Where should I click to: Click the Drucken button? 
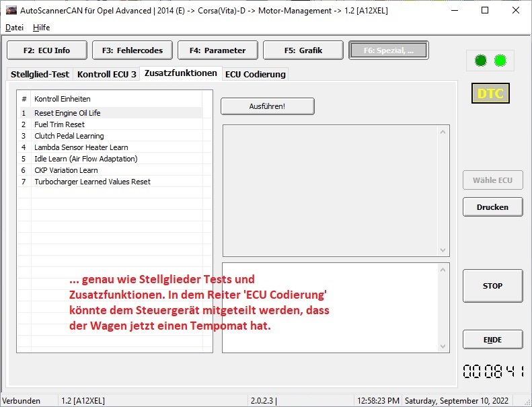point(492,207)
